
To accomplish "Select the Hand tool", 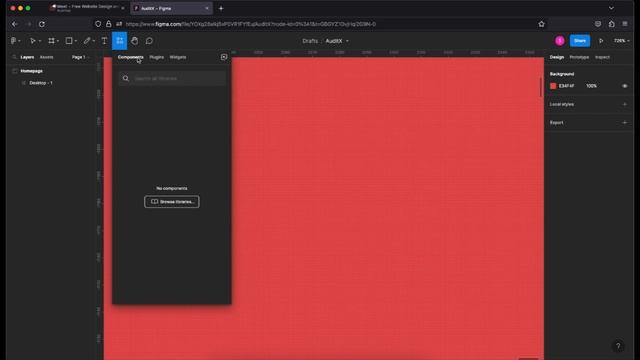I will (x=135, y=41).
